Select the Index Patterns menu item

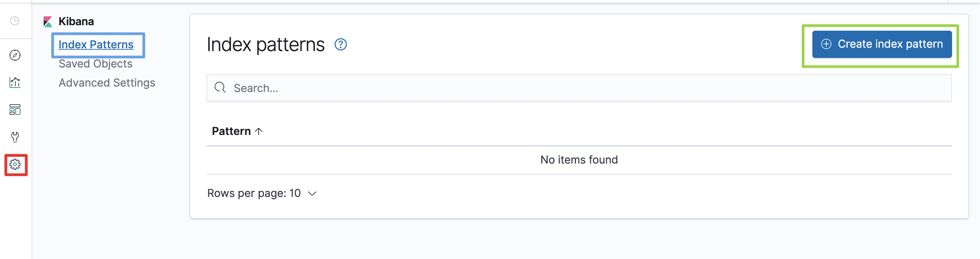tap(96, 45)
